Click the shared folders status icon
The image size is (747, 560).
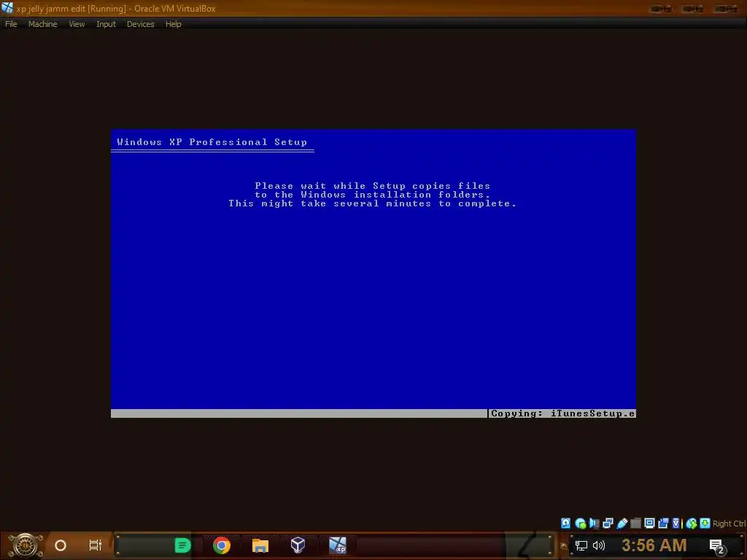(635, 524)
